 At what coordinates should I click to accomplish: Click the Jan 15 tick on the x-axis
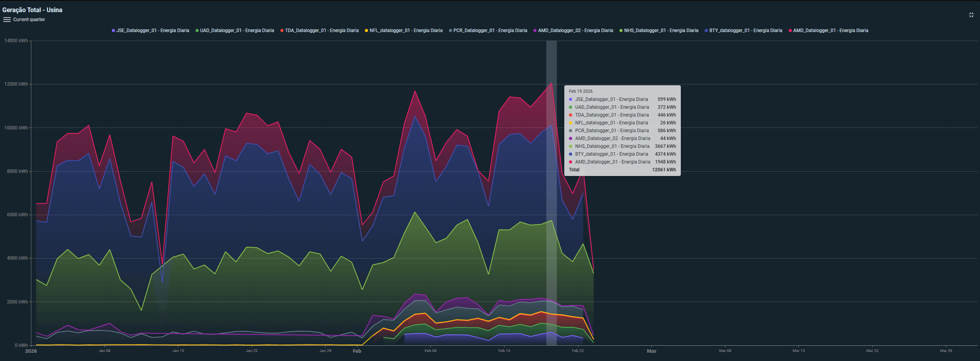(178, 351)
